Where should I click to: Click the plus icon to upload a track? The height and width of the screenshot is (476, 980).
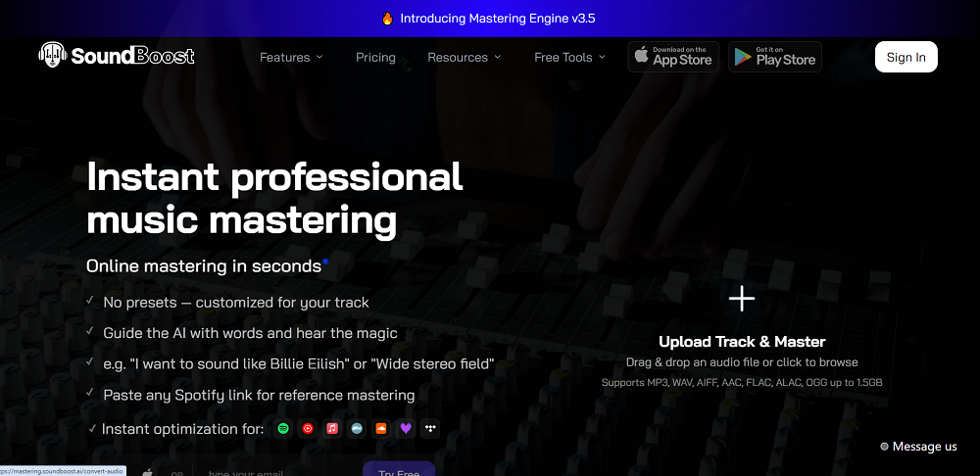(742, 299)
